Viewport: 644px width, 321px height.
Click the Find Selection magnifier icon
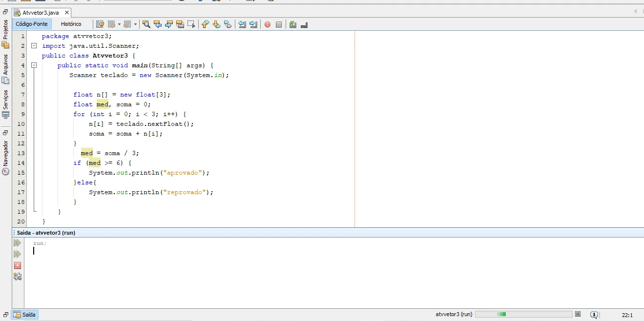[146, 24]
